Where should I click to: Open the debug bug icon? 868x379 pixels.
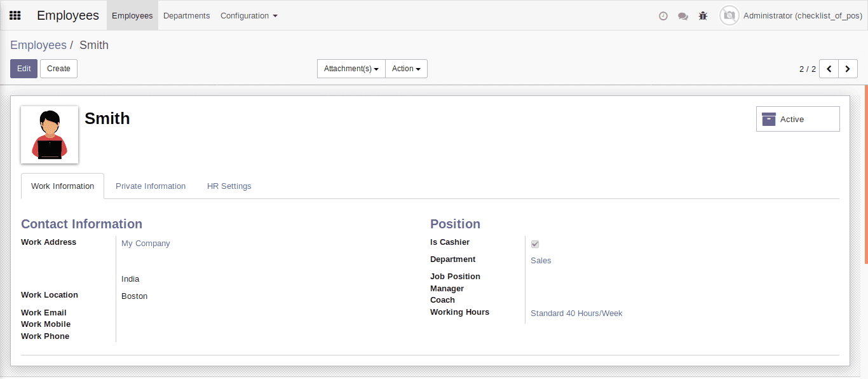(x=703, y=16)
